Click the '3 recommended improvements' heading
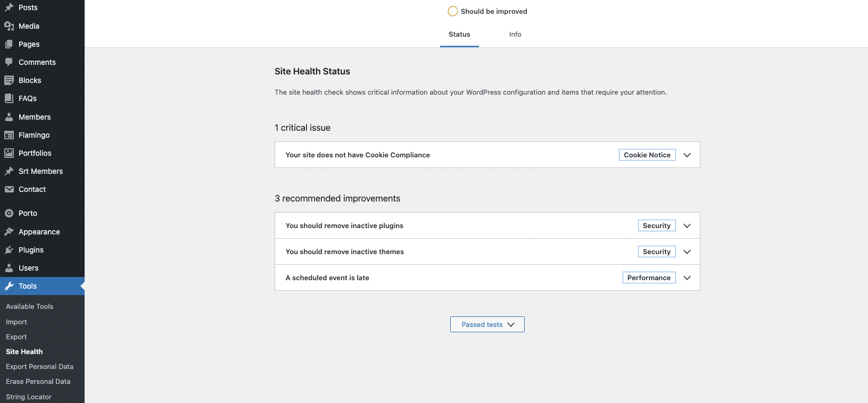Screen dimensions: 868x403 [337, 198]
